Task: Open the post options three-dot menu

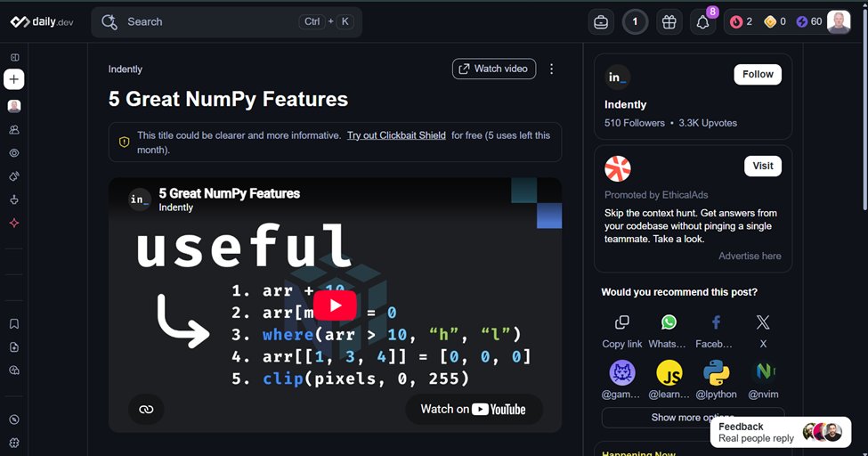Action: pyautogui.click(x=551, y=69)
